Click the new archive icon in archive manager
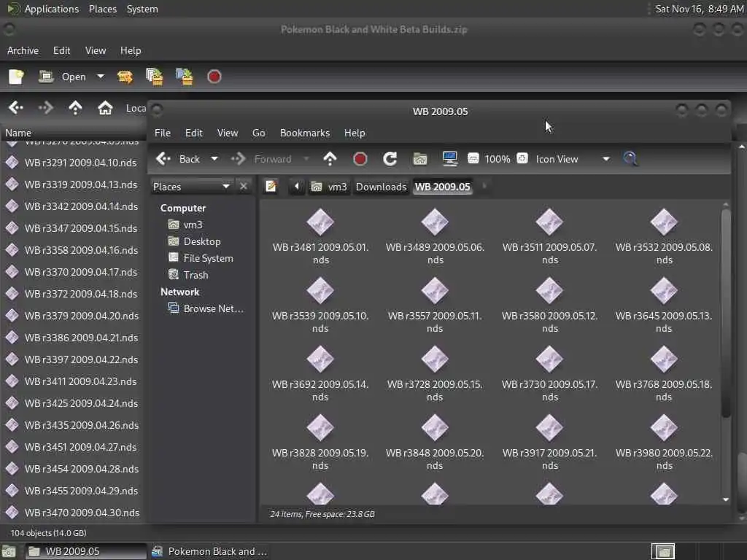747x560 pixels. (x=16, y=77)
